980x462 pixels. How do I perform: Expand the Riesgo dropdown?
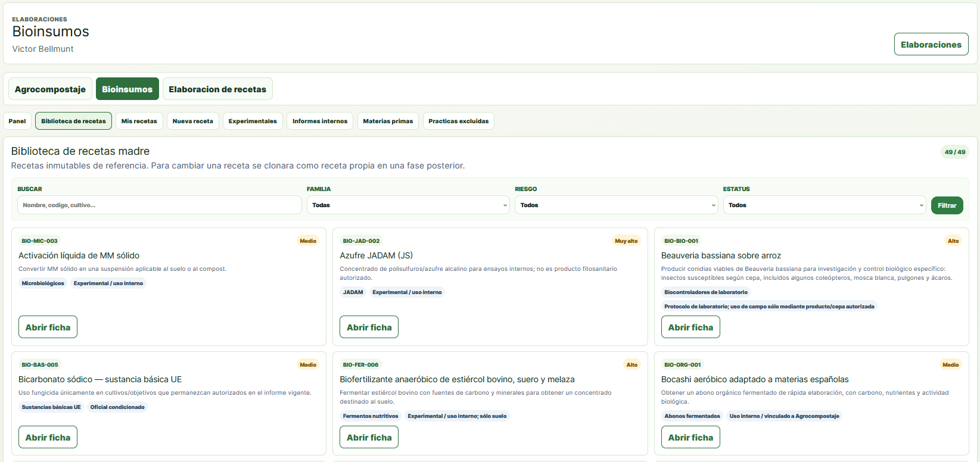[x=617, y=205]
